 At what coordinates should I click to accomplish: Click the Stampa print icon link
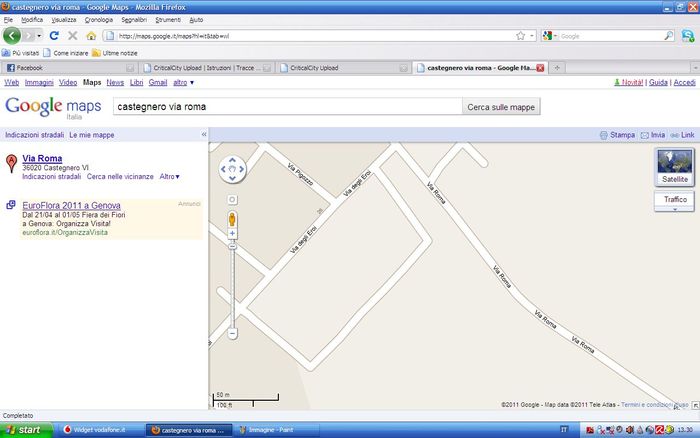[x=617, y=135]
